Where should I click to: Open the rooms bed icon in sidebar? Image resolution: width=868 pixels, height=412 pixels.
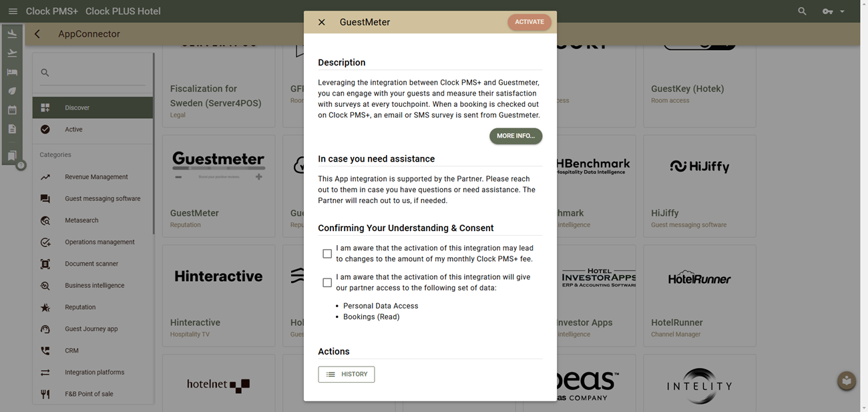[x=12, y=72]
